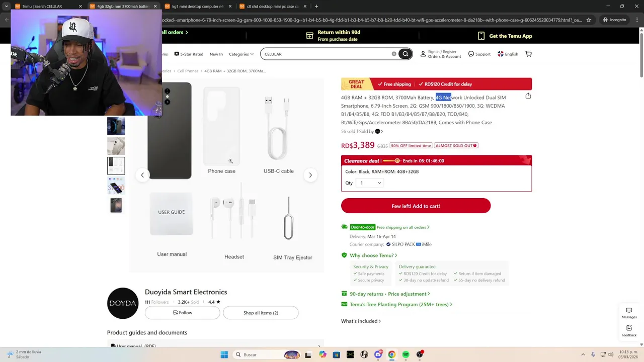Click the Almost Sold Out info icon
Screen dimensions: 644x362
(475, 146)
